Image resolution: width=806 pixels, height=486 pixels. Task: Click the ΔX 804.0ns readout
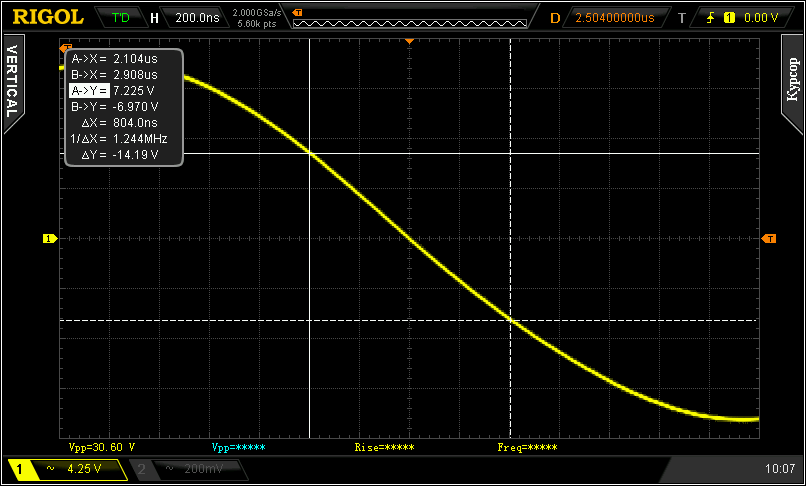pyautogui.click(x=119, y=122)
